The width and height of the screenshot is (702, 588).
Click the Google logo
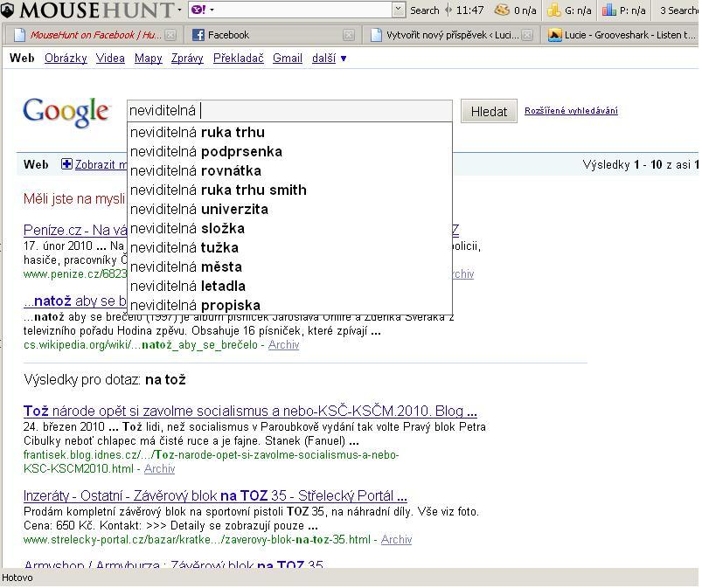pyautogui.click(x=66, y=112)
